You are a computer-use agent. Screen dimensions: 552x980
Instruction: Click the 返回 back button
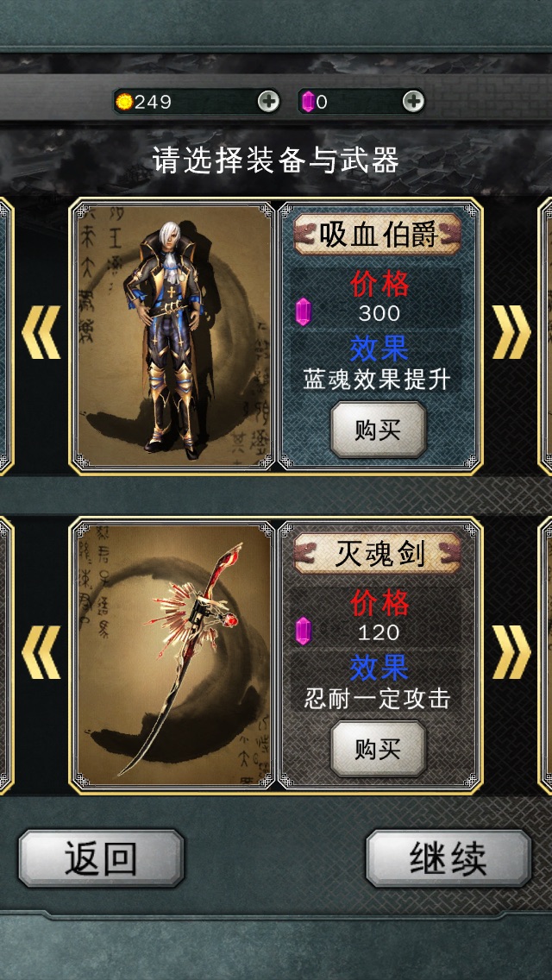[101, 858]
